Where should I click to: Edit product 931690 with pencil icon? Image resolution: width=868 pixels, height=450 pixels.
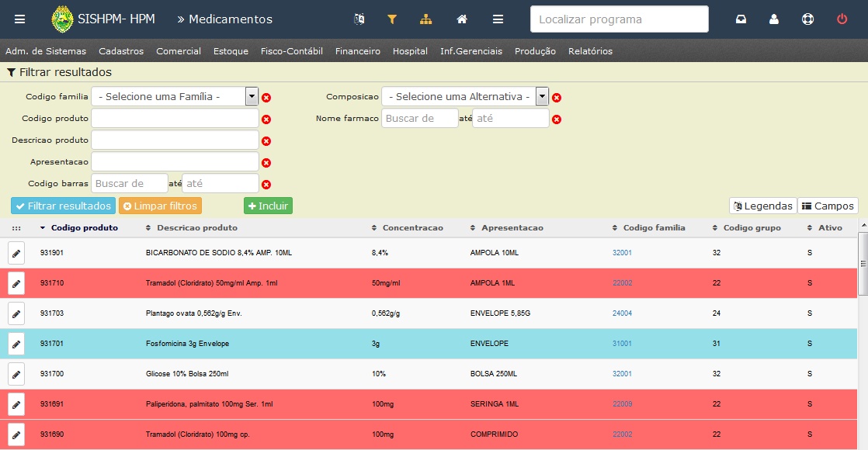click(16, 435)
